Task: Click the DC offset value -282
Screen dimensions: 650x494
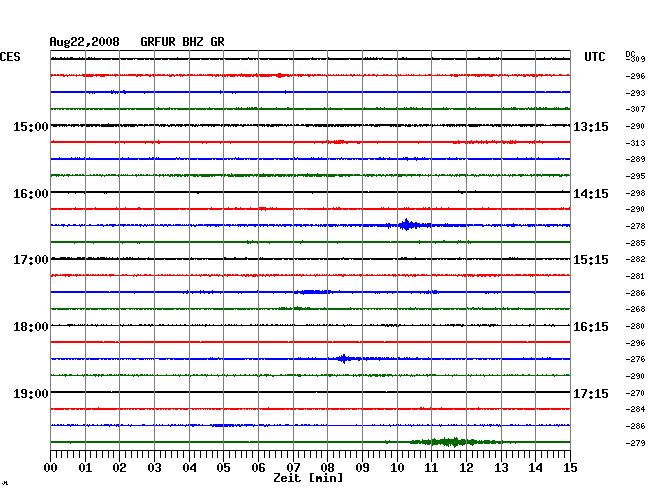Action: click(x=635, y=259)
